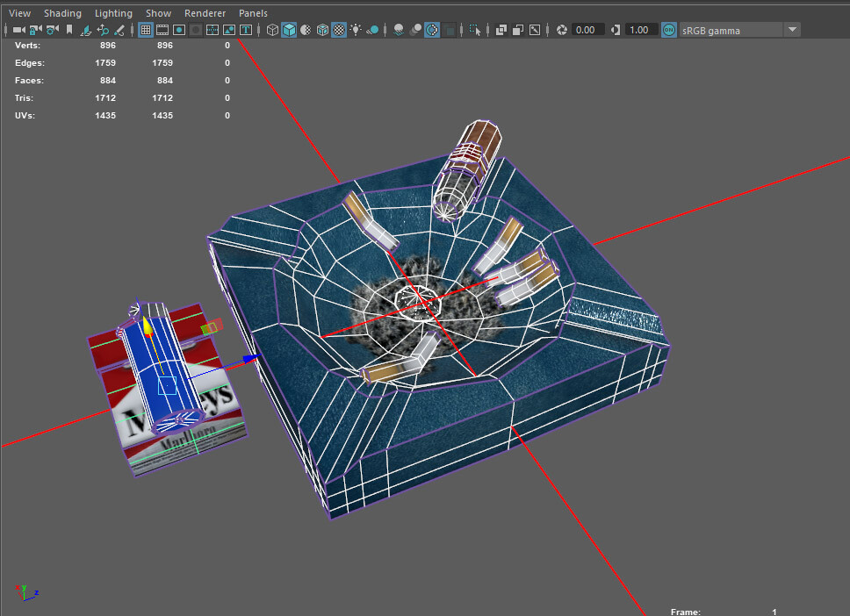The height and width of the screenshot is (616, 850).
Task: Adjust the gamma value control showing 1.00
Action: pos(640,30)
